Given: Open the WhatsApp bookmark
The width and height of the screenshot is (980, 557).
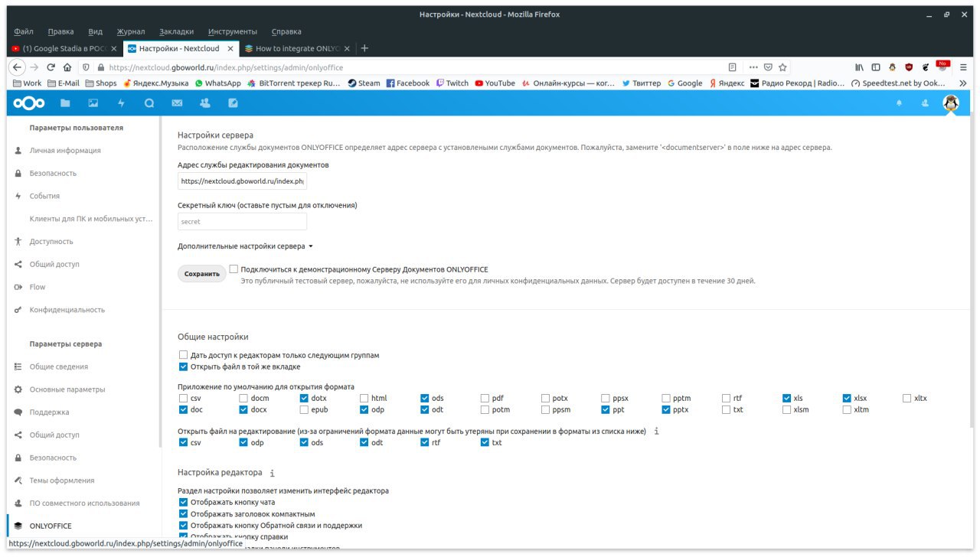Looking at the screenshot, I should 217,83.
